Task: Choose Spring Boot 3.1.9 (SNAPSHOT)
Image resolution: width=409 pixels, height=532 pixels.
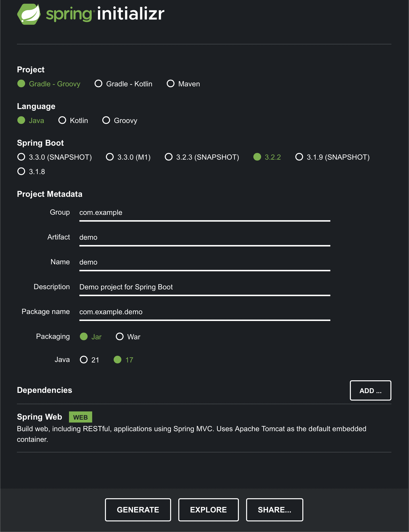Action: tap(332, 157)
